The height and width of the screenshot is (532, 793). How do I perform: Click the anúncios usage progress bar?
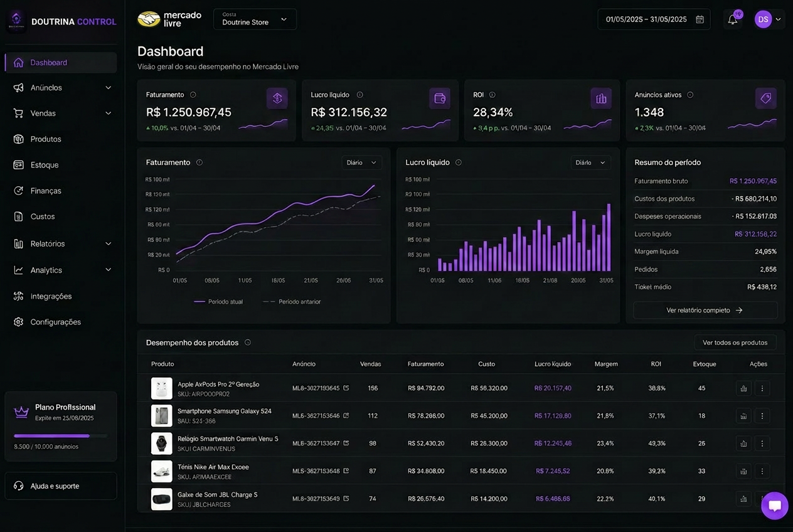click(x=60, y=435)
